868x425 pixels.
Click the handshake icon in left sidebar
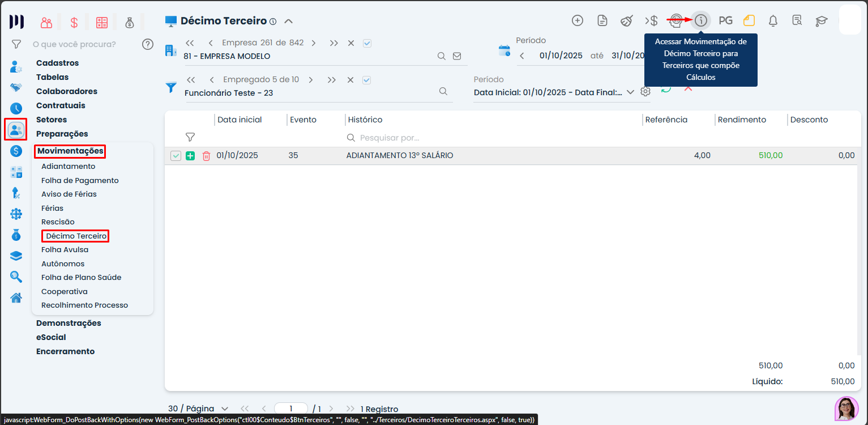(16, 88)
